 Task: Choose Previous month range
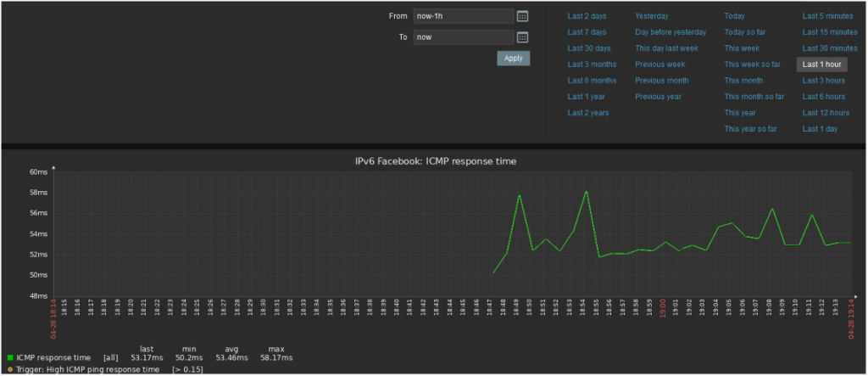(x=661, y=81)
